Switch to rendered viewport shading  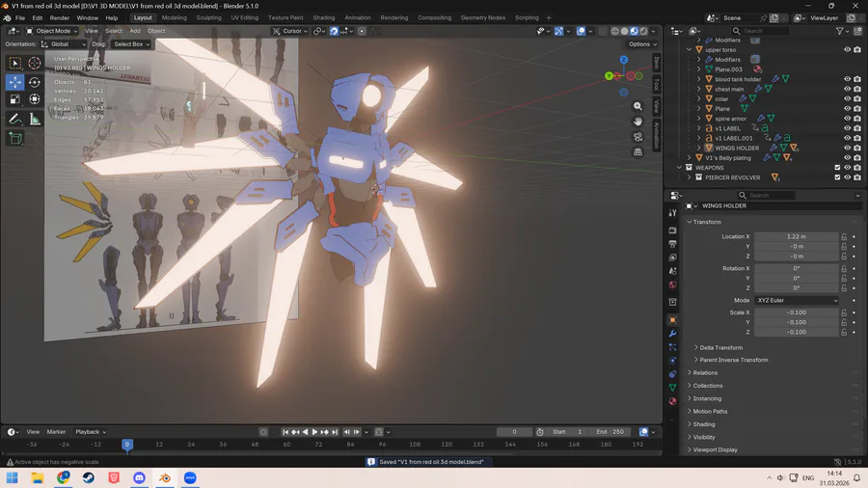(x=644, y=31)
